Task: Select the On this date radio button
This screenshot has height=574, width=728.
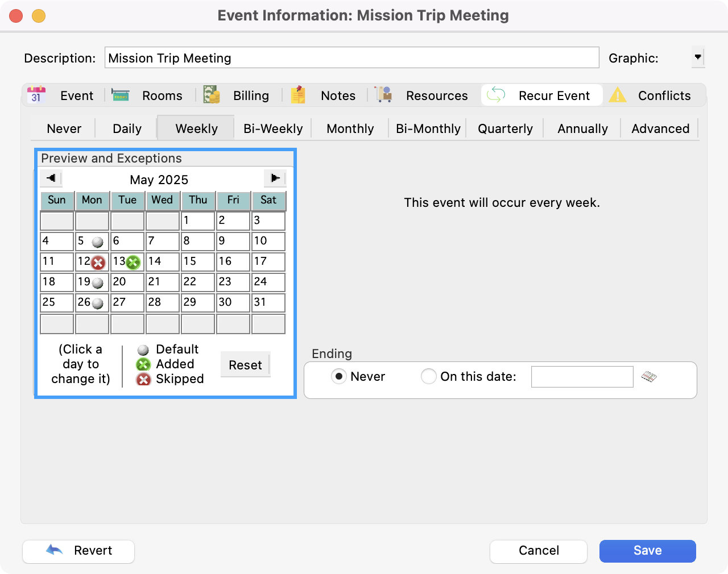Action: point(428,376)
